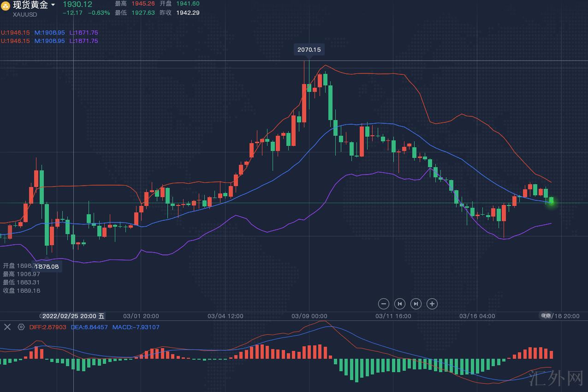Click the 1878.08 low price label

[x=47, y=266]
